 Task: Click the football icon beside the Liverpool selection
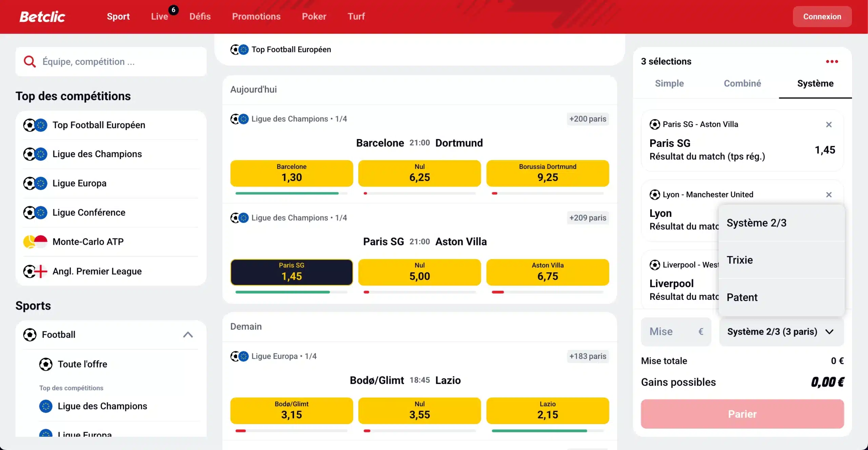(x=655, y=265)
